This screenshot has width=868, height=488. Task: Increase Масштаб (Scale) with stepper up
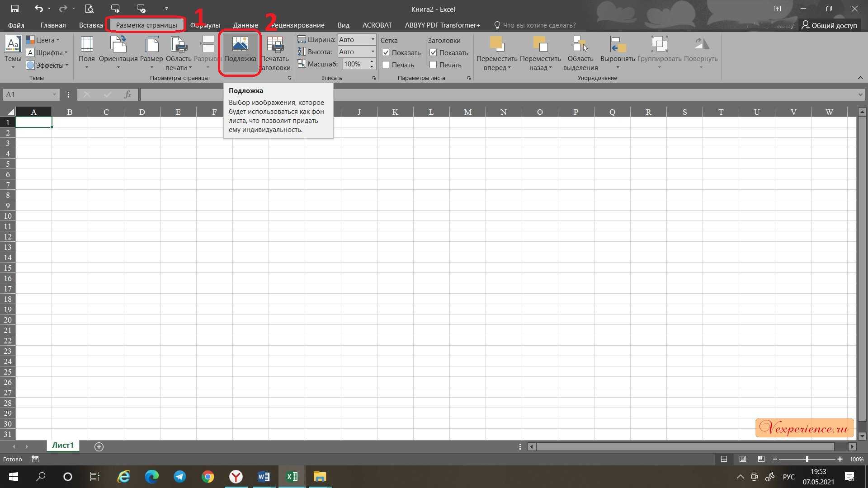[372, 62]
